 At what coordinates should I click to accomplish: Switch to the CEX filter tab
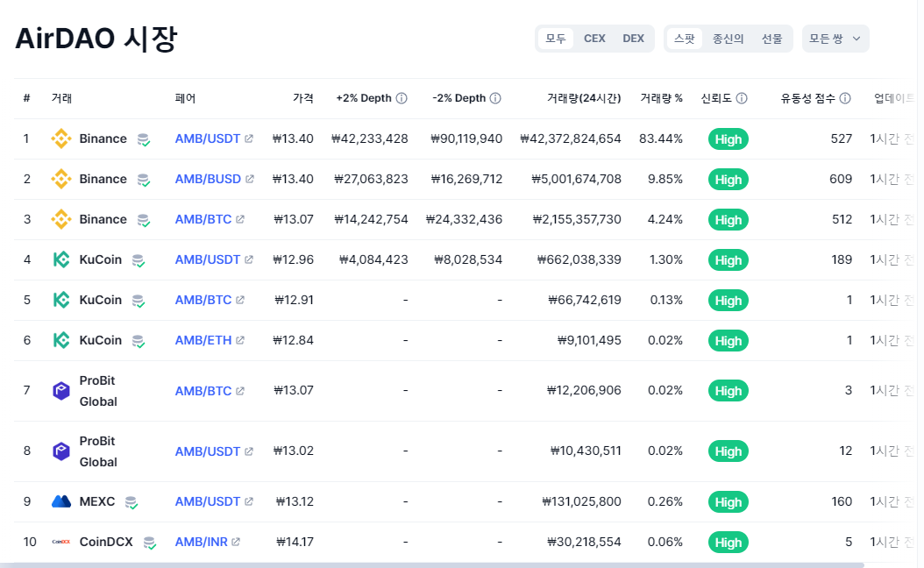click(594, 39)
